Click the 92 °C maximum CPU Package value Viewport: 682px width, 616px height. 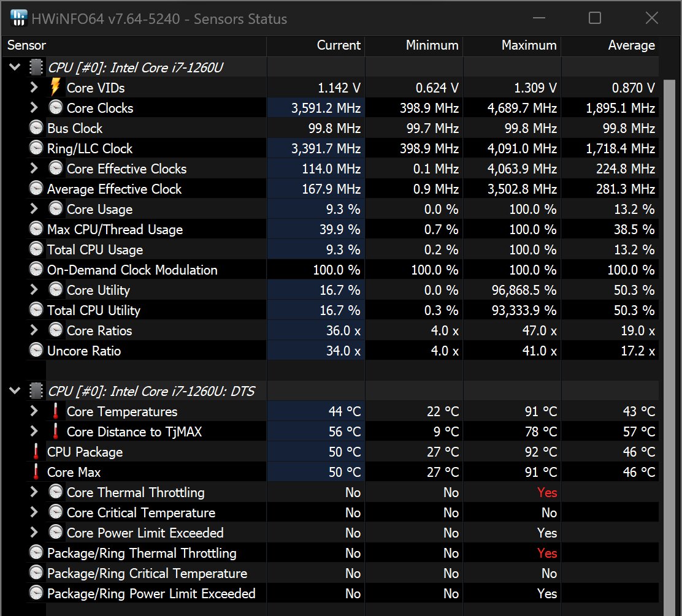(541, 452)
